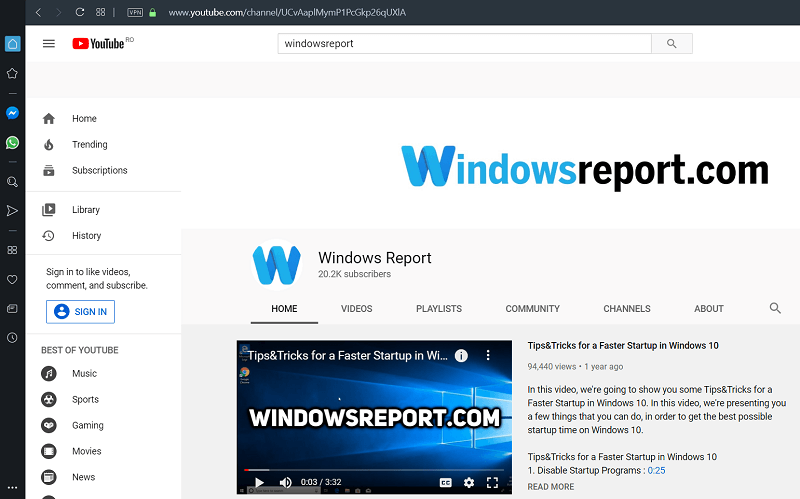Open WhatsApp in the sidebar
The height and width of the screenshot is (499, 800).
[x=12, y=142]
